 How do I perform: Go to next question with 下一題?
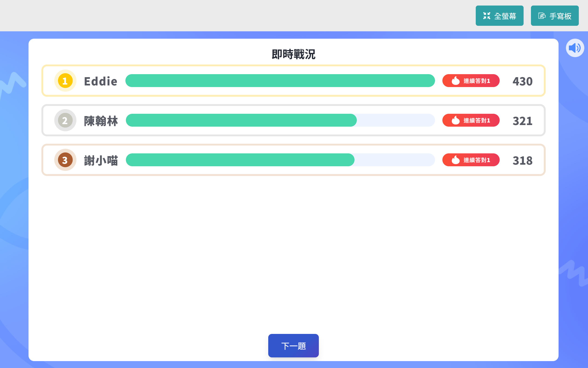293,345
